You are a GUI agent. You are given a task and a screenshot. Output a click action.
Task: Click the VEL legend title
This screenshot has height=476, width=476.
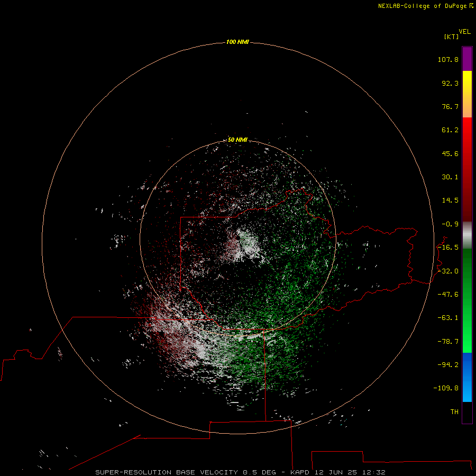pos(464,32)
